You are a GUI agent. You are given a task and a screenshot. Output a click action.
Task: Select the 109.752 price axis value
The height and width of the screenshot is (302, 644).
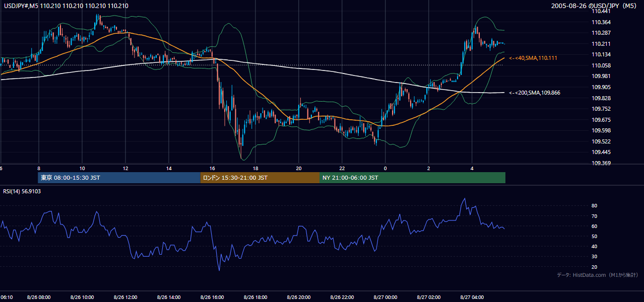coord(601,109)
